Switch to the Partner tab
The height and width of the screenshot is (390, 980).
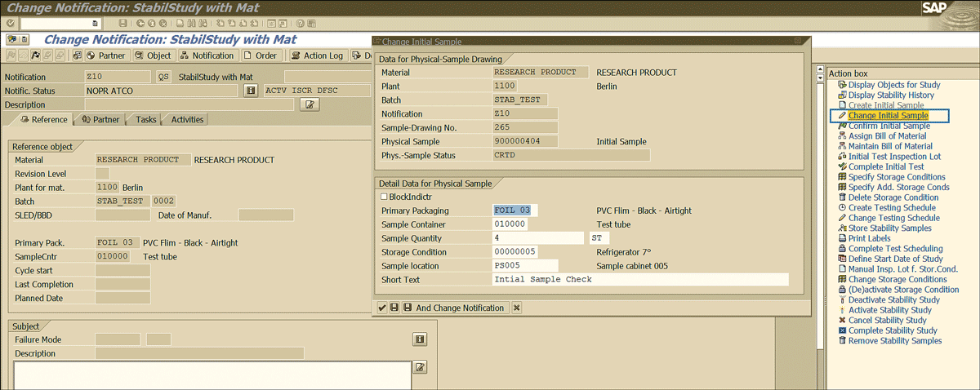pos(101,119)
